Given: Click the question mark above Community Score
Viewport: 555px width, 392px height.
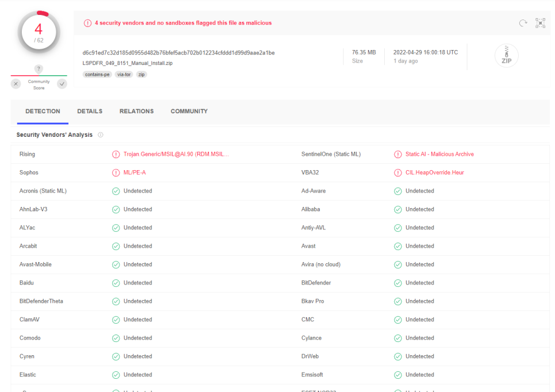Looking at the screenshot, I should [39, 69].
